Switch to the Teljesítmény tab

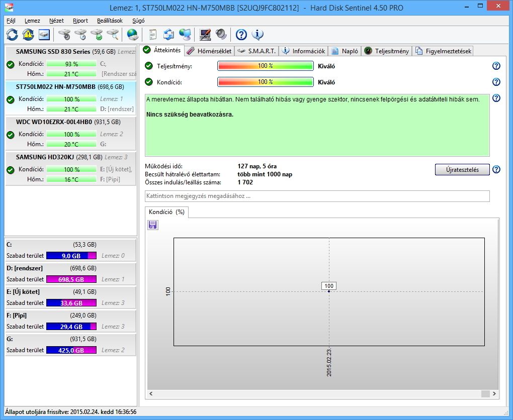pos(387,51)
